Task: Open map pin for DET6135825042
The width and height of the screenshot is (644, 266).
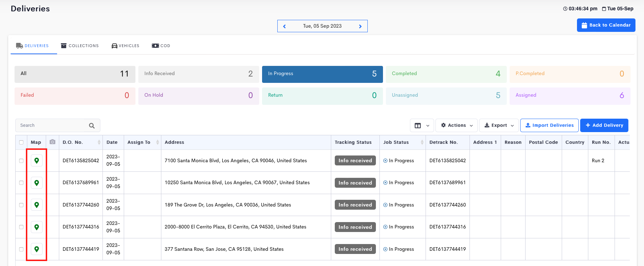Action: coord(37,160)
